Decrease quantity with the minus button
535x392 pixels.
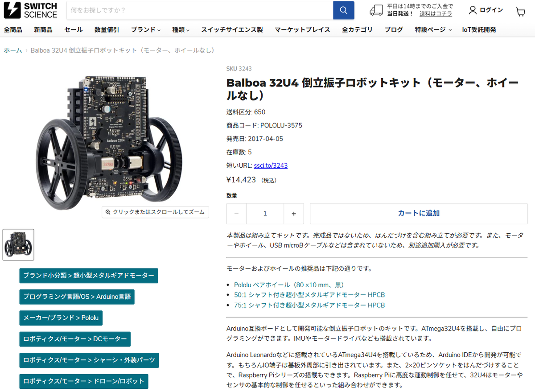click(236, 214)
